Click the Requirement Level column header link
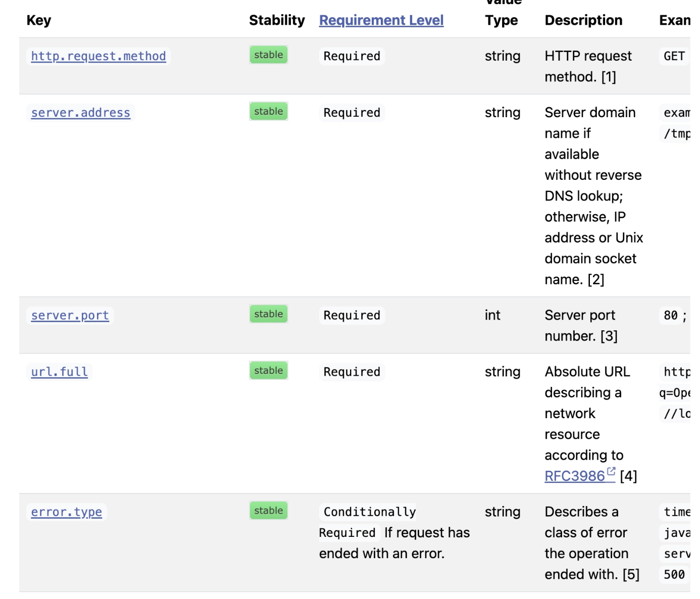The image size is (700, 599). pos(381,20)
